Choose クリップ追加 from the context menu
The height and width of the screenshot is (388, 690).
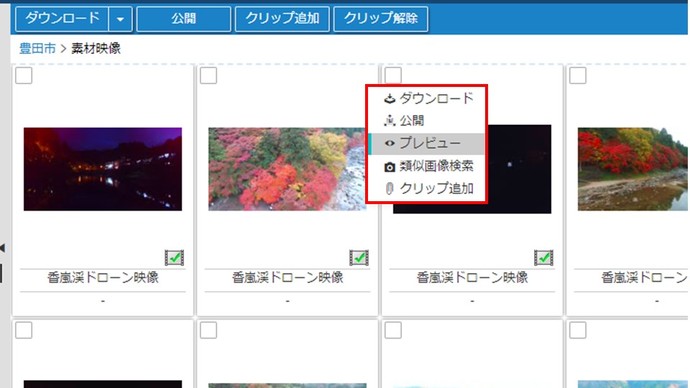tap(426, 189)
